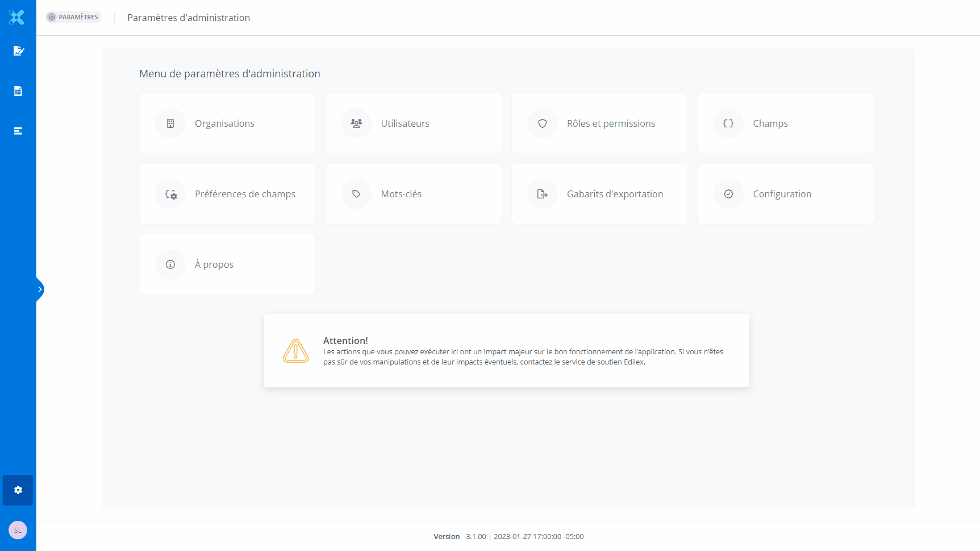The width and height of the screenshot is (980, 551).
Task: Expand the sidebar with the chevron arrow
Action: pos(40,289)
